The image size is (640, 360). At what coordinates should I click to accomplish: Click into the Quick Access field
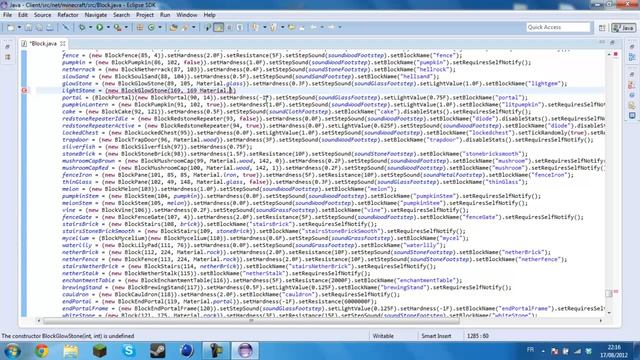pyautogui.click(x=558, y=27)
